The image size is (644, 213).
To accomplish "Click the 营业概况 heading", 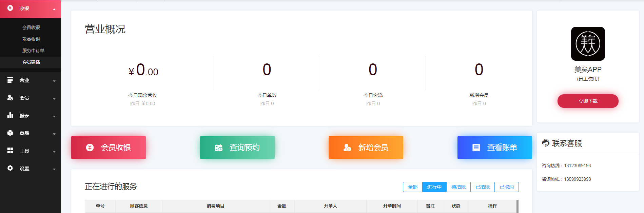I will [x=105, y=29].
